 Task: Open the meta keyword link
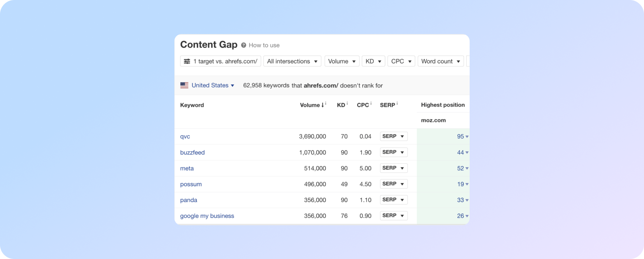[x=187, y=168]
